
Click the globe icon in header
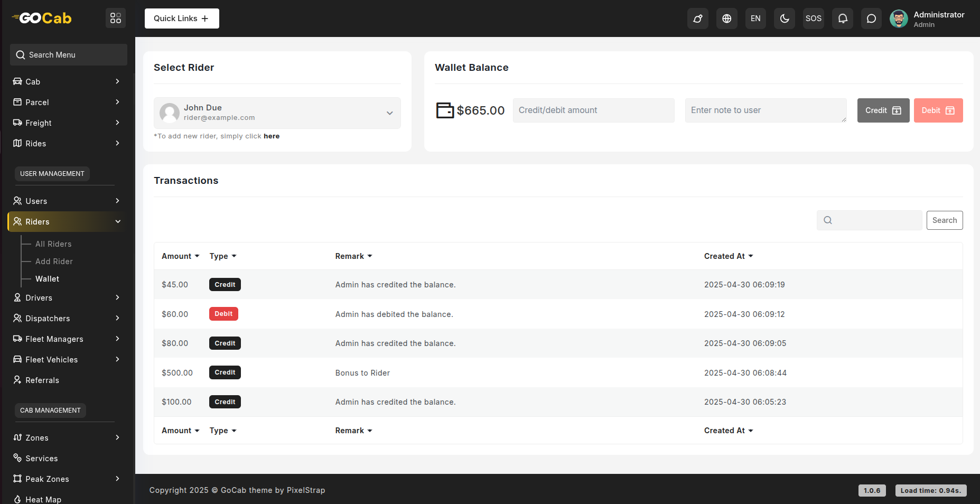pos(727,18)
